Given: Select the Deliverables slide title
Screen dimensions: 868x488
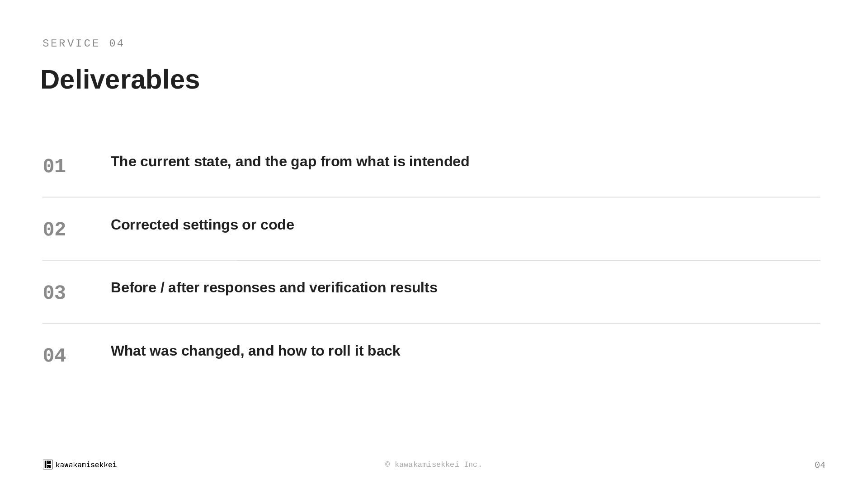Looking at the screenshot, I should coord(120,80).
